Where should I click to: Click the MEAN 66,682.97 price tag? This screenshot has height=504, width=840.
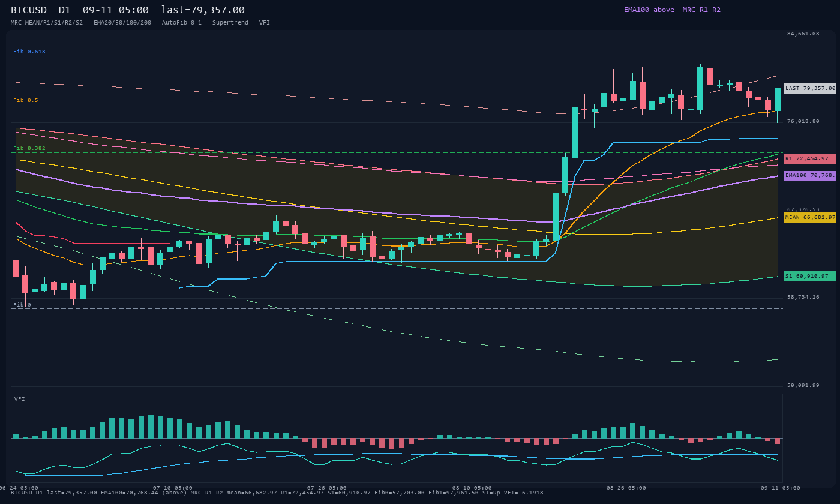point(809,217)
